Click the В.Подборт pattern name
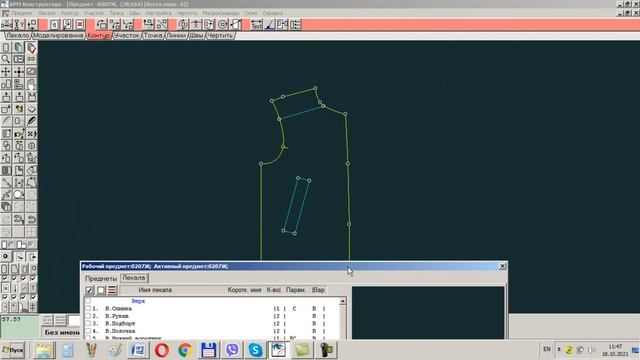This screenshot has width=640, height=360. coord(120,323)
